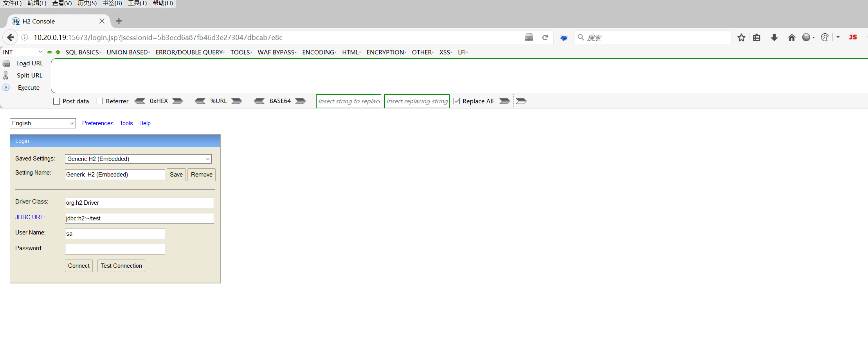868x348 pixels.
Task: Click the Remove setting button
Action: (x=202, y=175)
